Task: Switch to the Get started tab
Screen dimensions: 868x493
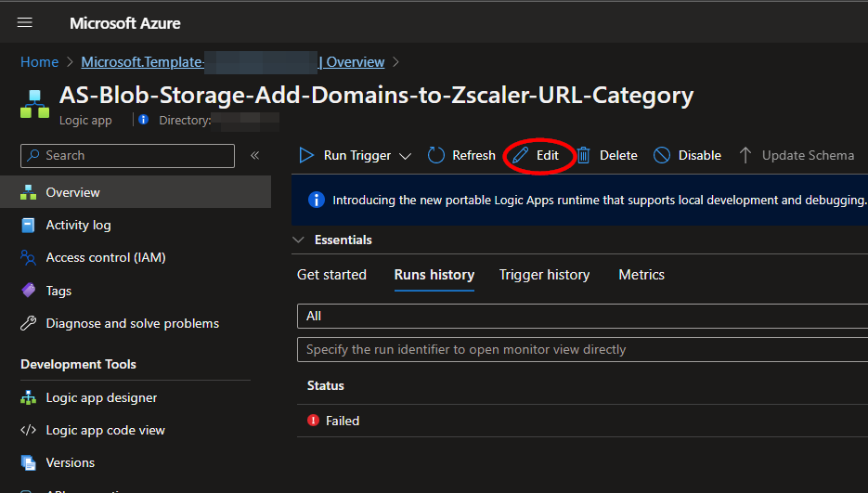Action: [331, 275]
